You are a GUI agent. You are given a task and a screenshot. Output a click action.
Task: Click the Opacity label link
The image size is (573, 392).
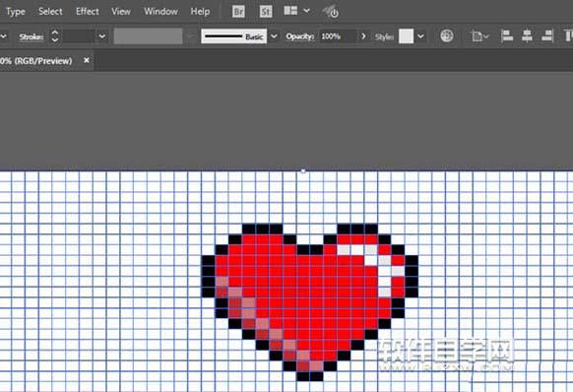300,36
